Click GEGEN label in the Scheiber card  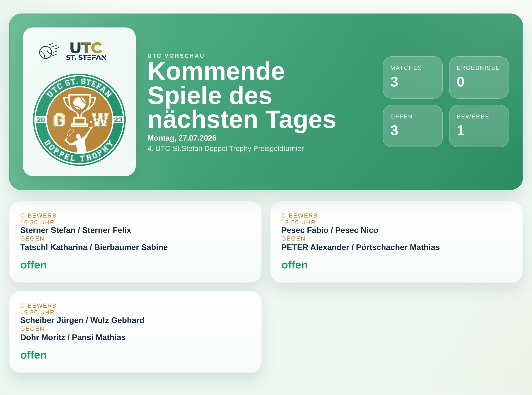point(32,329)
